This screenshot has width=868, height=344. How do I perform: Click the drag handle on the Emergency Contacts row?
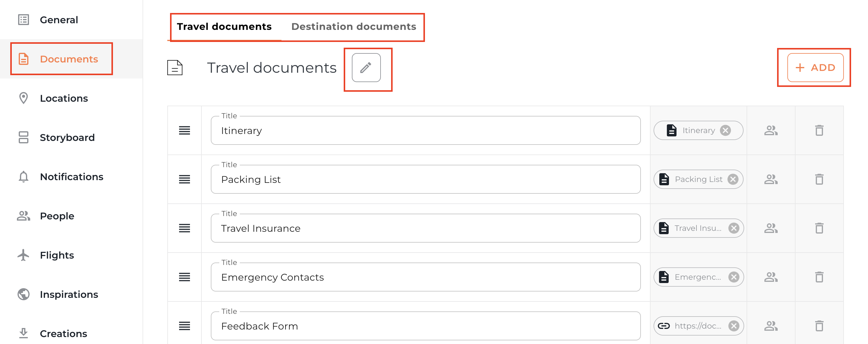click(x=184, y=277)
